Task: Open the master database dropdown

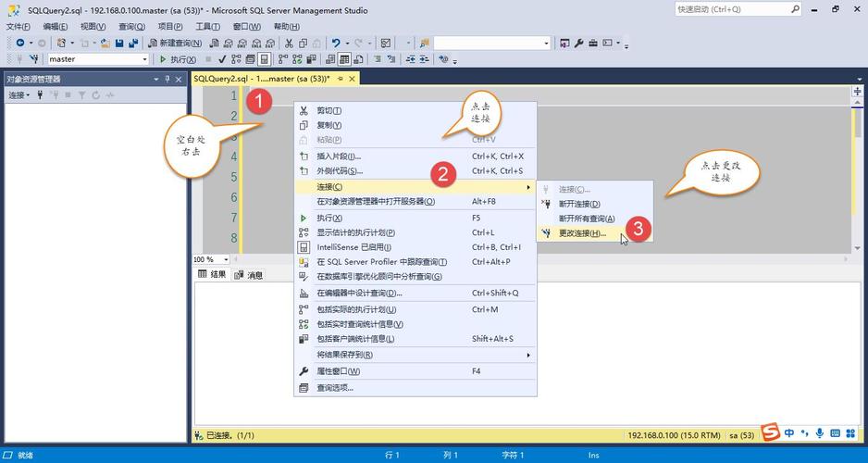Action: pyautogui.click(x=145, y=59)
